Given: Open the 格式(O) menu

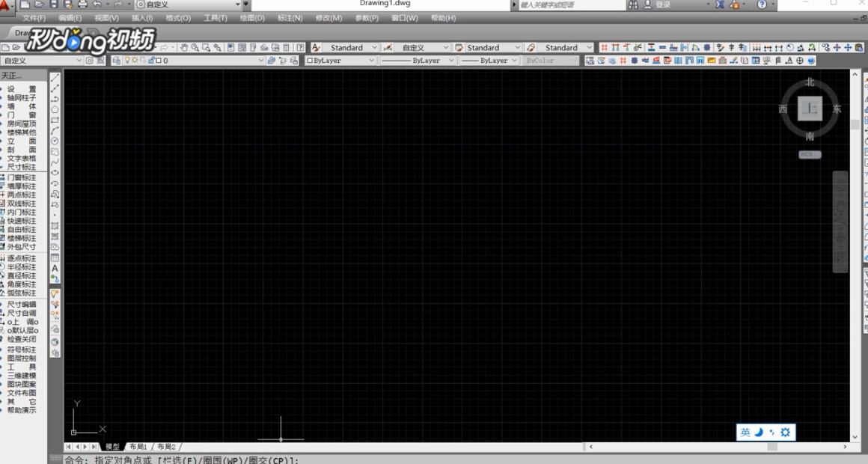Looking at the screenshot, I should (x=177, y=18).
